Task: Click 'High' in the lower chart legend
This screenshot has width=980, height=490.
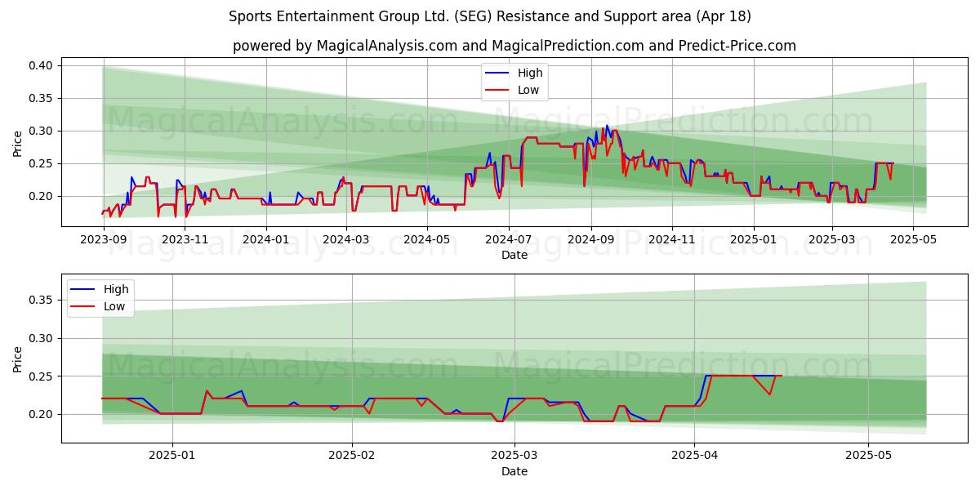Action: (x=116, y=289)
